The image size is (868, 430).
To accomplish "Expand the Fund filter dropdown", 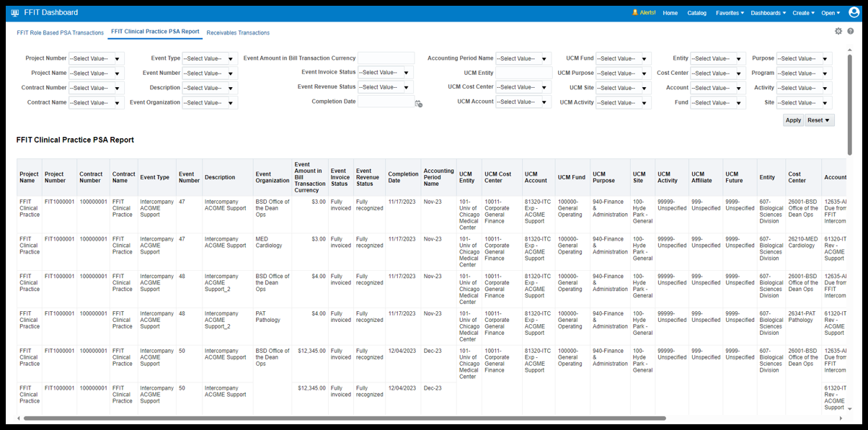I will (718, 103).
